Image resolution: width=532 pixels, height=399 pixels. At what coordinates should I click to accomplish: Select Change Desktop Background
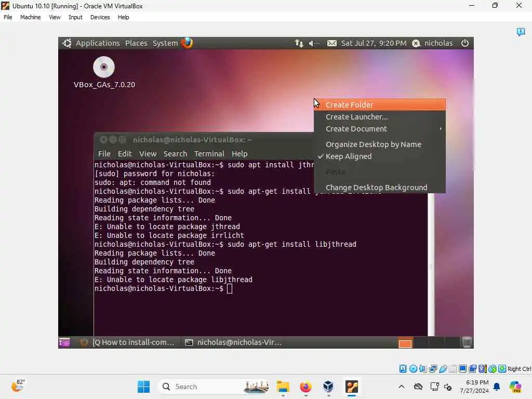380,187
